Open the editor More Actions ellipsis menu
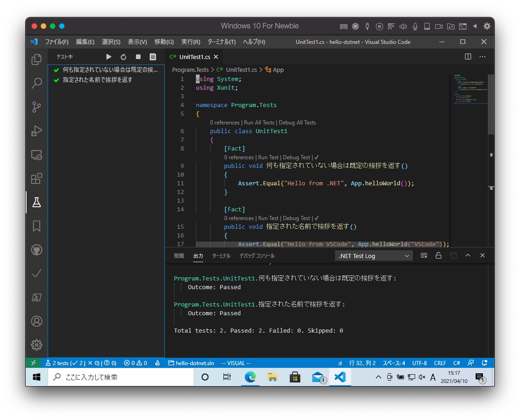 coord(482,57)
